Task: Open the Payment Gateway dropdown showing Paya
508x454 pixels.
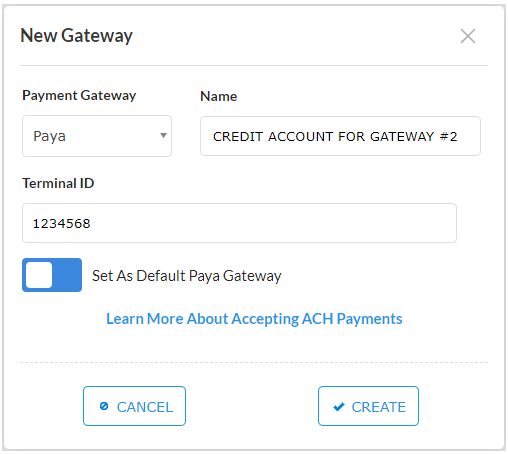Action: coord(97,136)
